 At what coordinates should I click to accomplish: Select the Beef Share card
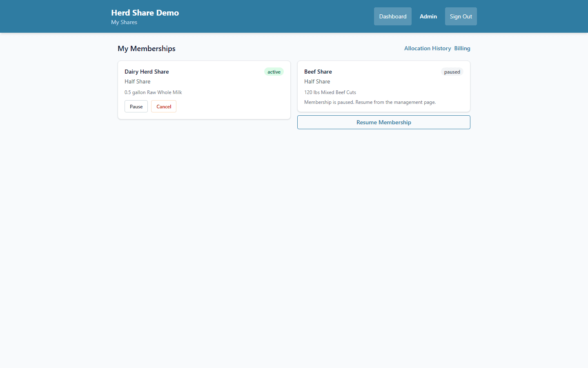(383, 86)
